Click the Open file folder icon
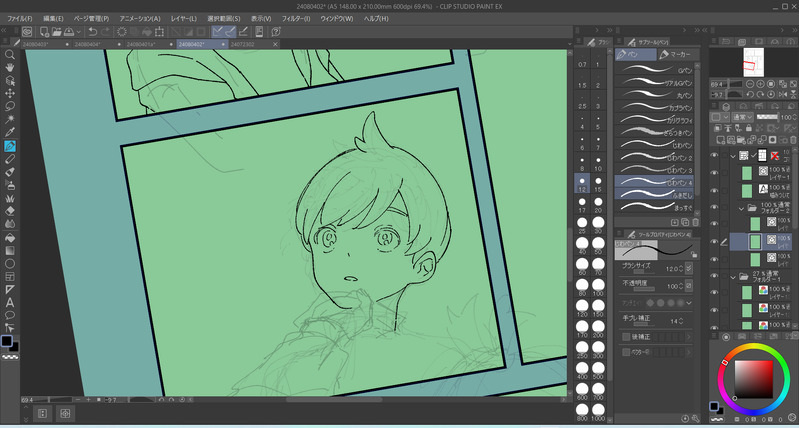The image size is (799, 428). (x=56, y=32)
